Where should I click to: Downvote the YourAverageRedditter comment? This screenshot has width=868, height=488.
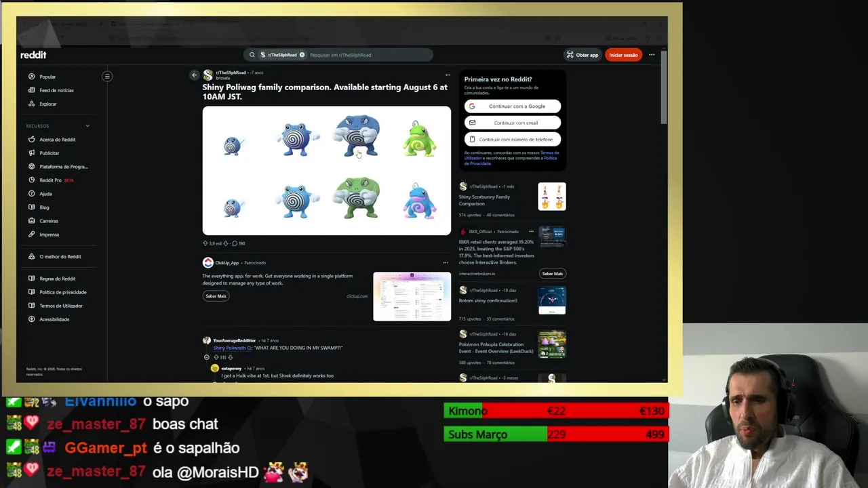[x=230, y=357]
